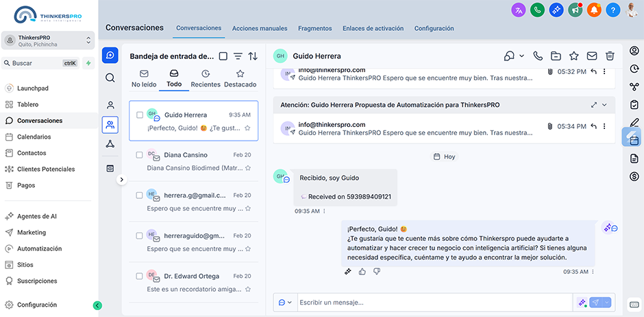
Task: Check the Guido Herrera conversation checkbox
Action: point(140,115)
